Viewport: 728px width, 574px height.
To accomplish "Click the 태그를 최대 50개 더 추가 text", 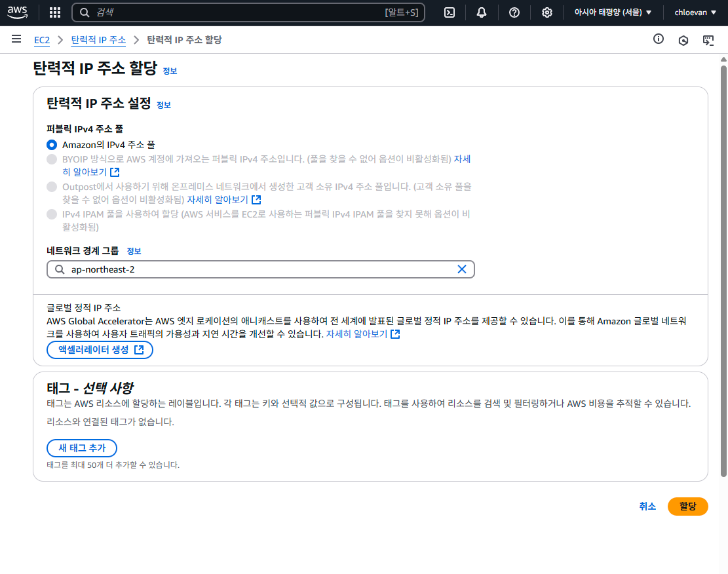I will pyautogui.click(x=113, y=465).
